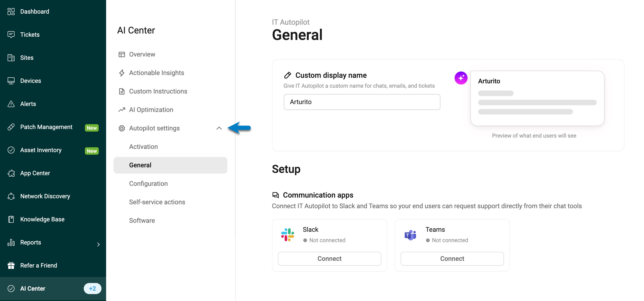
Task: Open the Knowledge Base section
Action: pyautogui.click(x=42, y=219)
